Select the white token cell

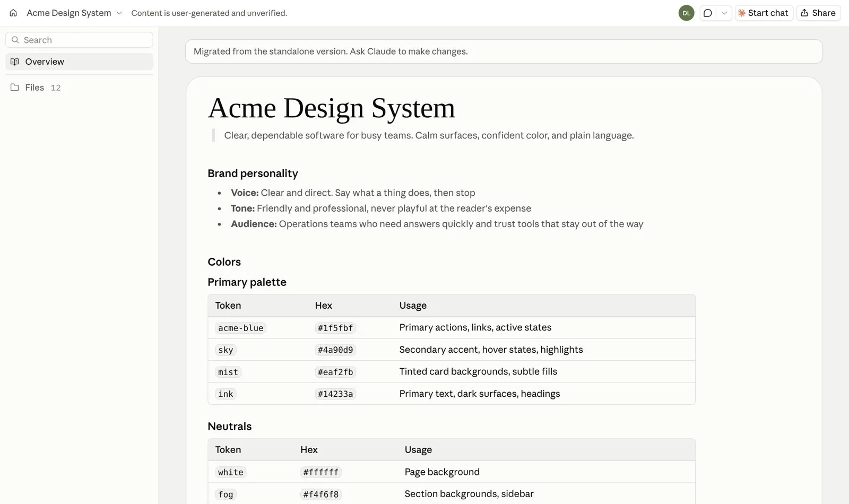[230, 472]
